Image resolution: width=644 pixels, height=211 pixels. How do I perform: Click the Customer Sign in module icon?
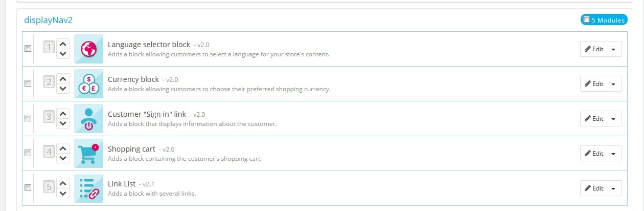[88, 119]
